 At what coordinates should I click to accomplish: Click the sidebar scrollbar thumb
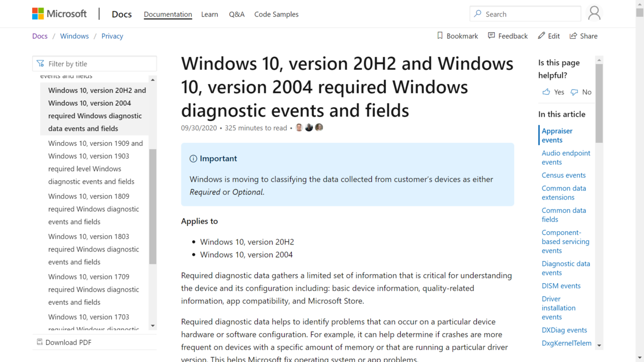pos(153,206)
